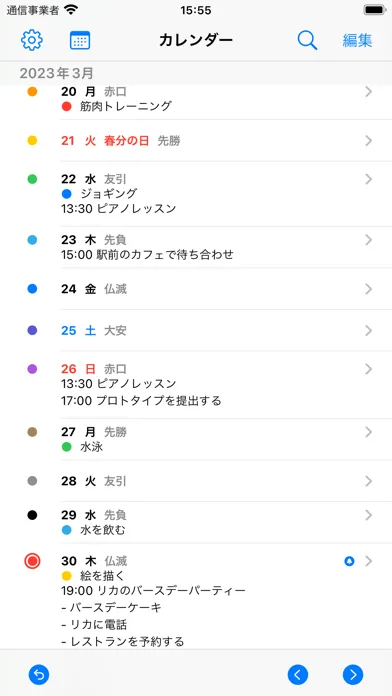Switch to month grid calendar view icon

pyautogui.click(x=80, y=40)
